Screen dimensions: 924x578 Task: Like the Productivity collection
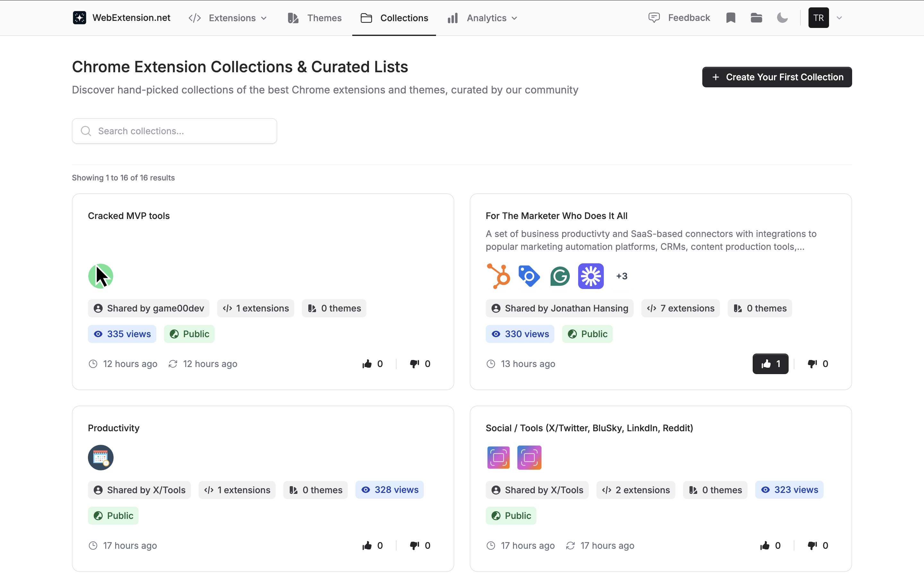click(372, 546)
